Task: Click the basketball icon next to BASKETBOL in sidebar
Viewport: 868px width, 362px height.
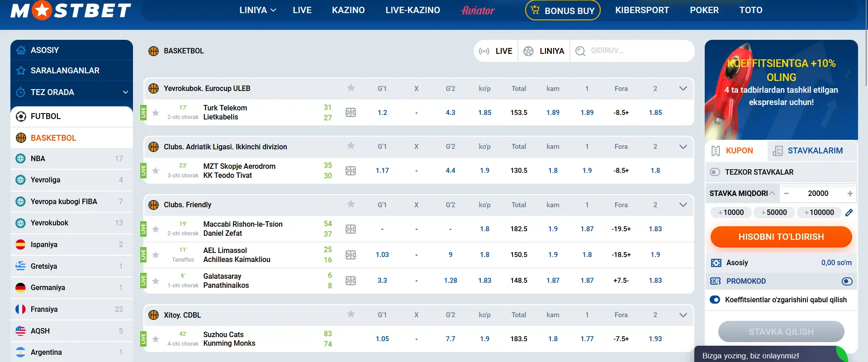Action: point(21,138)
